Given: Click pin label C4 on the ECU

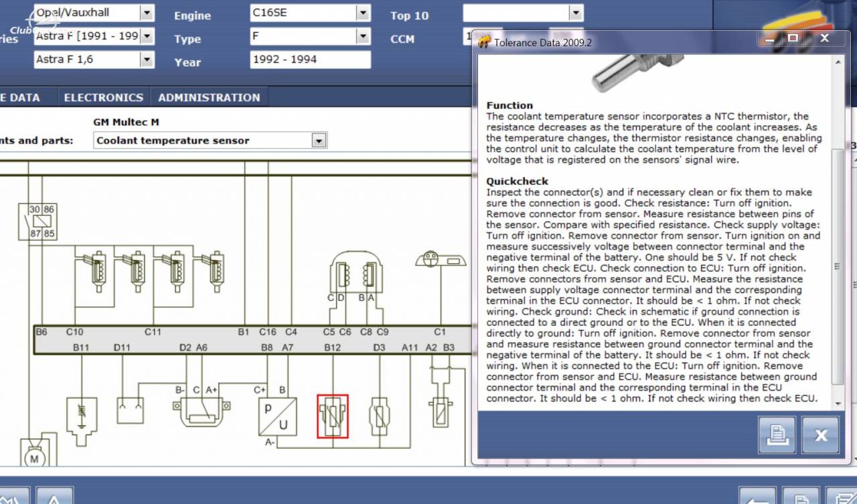Looking at the screenshot, I should point(291,331).
